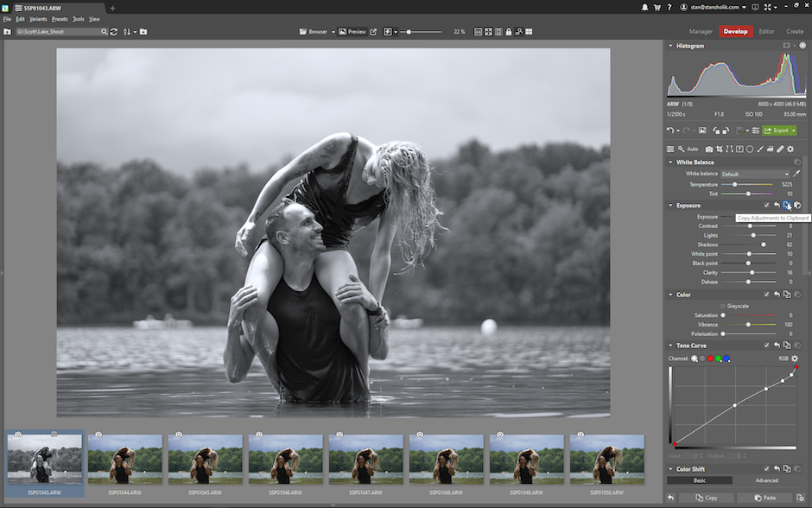
Task: Toggle Exposure group enable checkmark
Action: point(766,205)
